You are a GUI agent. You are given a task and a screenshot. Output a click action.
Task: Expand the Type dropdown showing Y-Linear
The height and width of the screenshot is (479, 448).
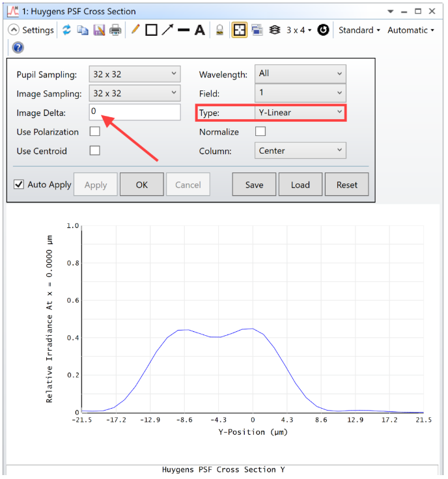[x=300, y=113]
